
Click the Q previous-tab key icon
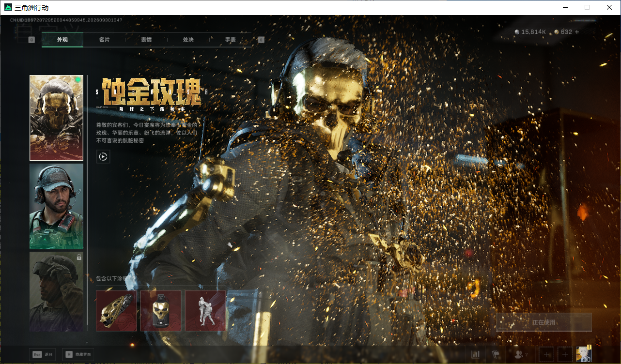click(31, 40)
